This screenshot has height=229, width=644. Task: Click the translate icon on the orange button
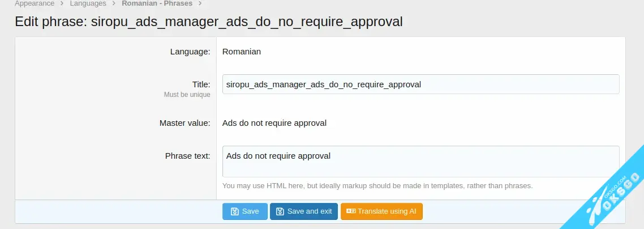click(x=351, y=211)
